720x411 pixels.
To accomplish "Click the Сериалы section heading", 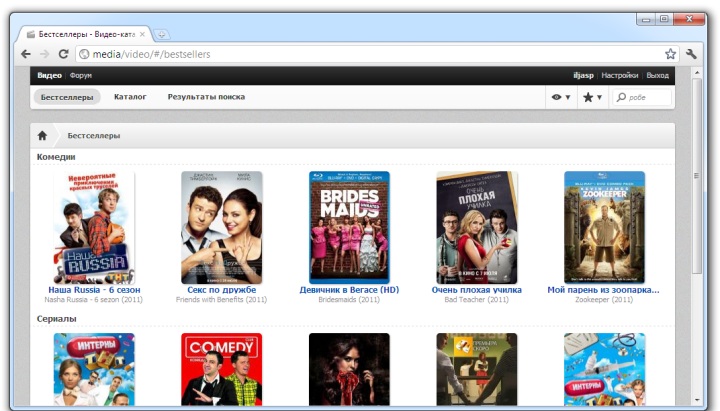I will tap(56, 318).
